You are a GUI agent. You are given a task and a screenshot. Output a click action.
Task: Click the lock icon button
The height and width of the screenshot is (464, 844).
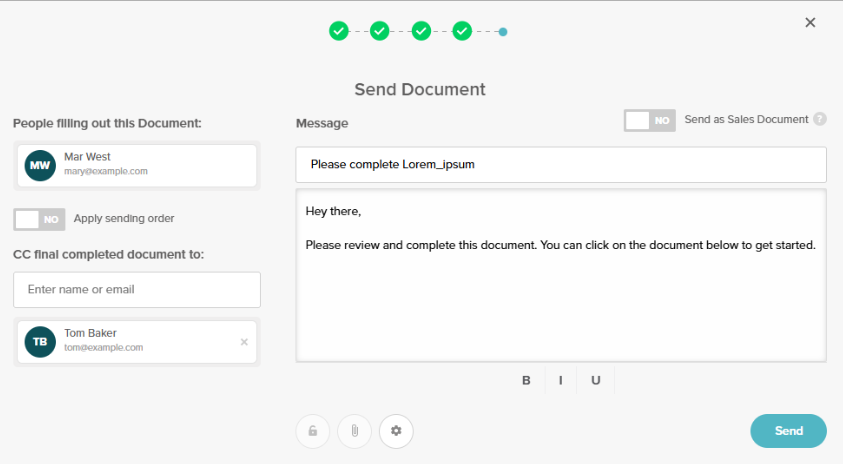pos(313,431)
